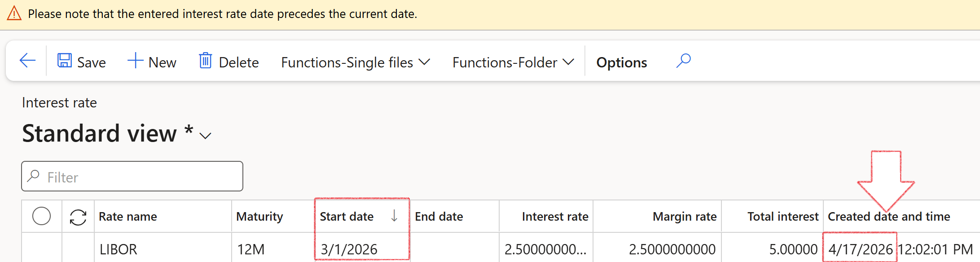Select the LIBOR rate name cell

(119, 249)
